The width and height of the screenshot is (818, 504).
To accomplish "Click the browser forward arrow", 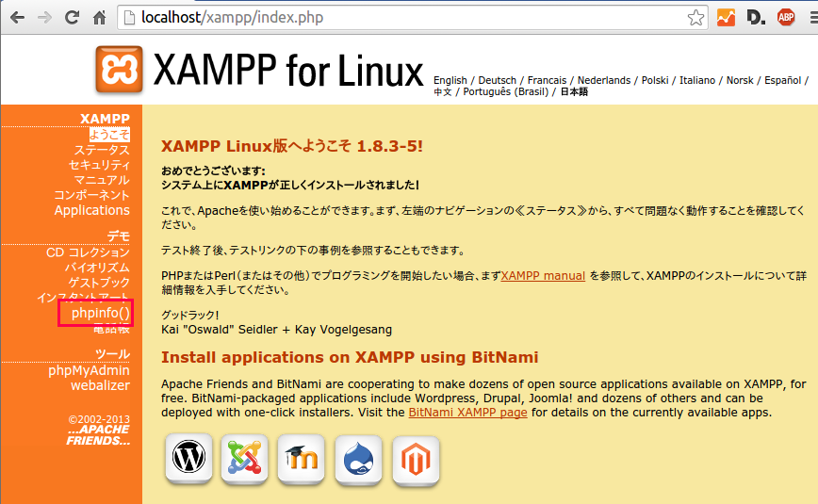I will [45, 18].
